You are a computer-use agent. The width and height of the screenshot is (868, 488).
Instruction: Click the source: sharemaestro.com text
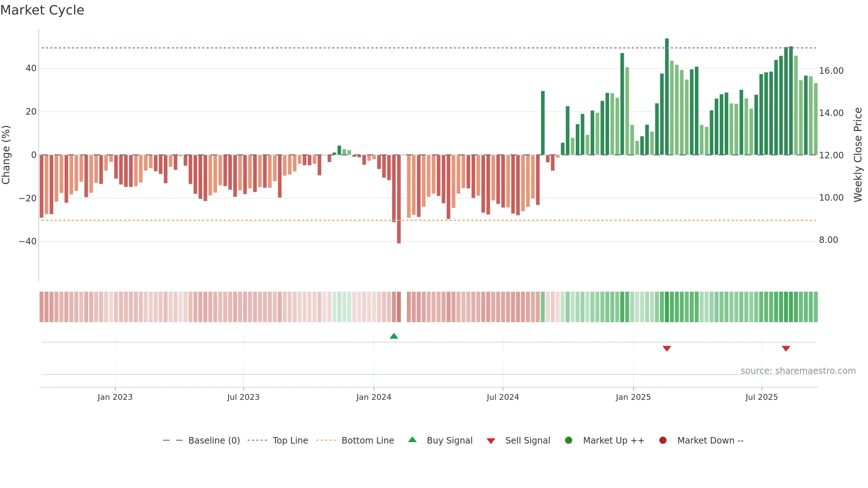click(x=798, y=371)
